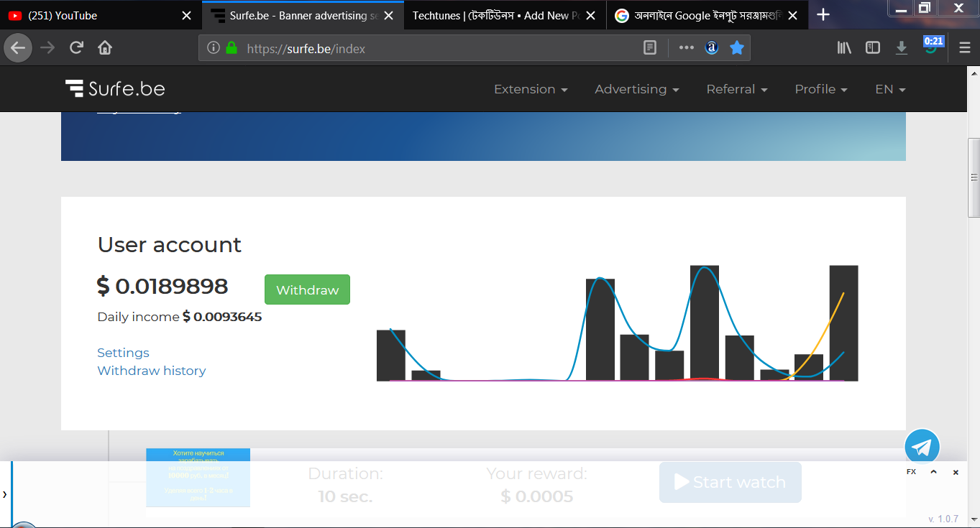The width and height of the screenshot is (980, 528).
Task: Click the Alexa extension icon in address bar
Action: 712,48
